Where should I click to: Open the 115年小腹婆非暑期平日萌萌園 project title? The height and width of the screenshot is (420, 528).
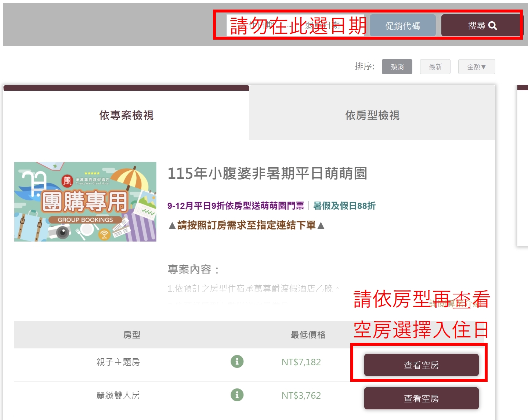click(267, 173)
